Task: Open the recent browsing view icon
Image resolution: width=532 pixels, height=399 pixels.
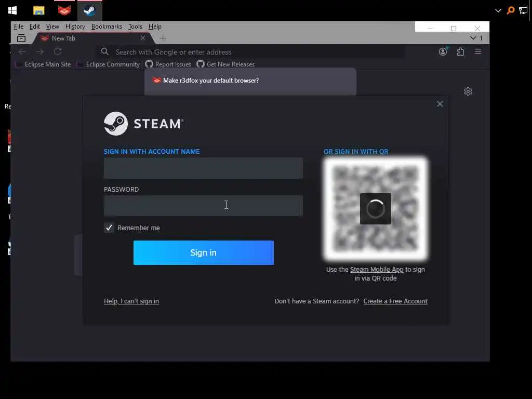Action: point(21,38)
